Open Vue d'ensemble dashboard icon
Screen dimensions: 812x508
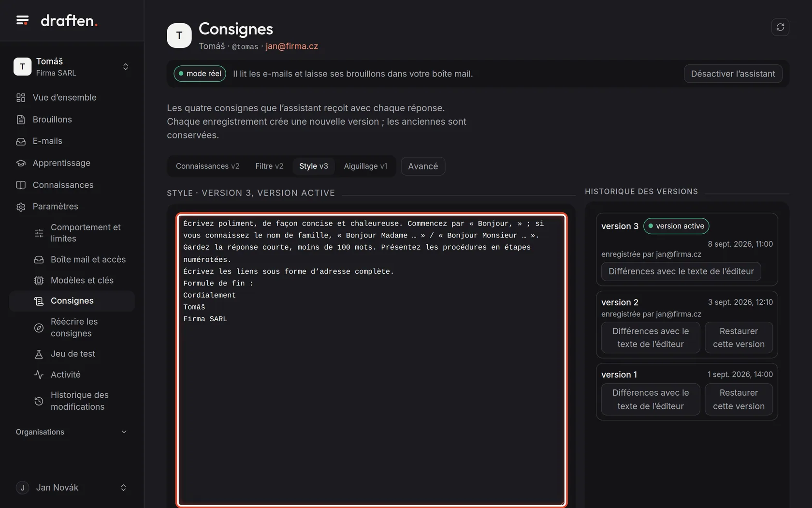(21, 98)
